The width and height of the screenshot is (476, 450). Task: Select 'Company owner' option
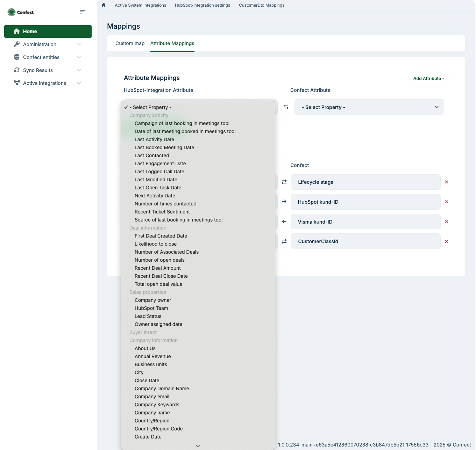click(198, 300)
